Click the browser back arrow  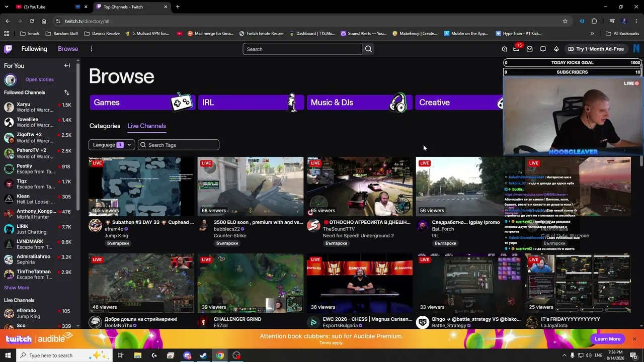[x=8, y=21]
